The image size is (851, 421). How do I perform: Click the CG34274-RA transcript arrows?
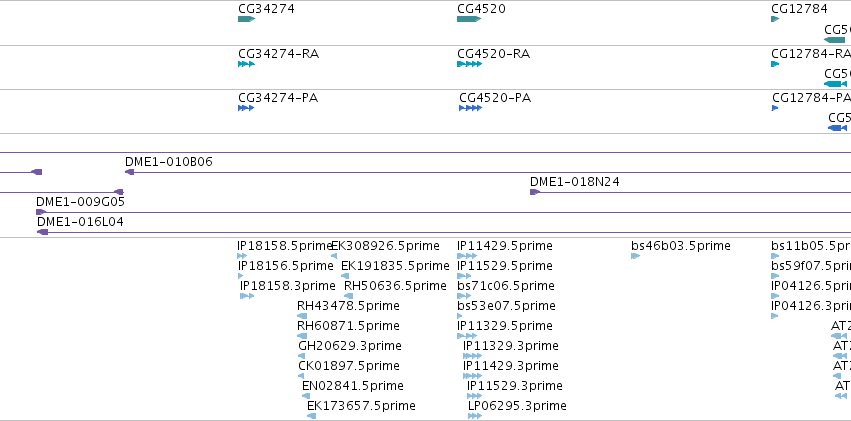pyautogui.click(x=246, y=64)
